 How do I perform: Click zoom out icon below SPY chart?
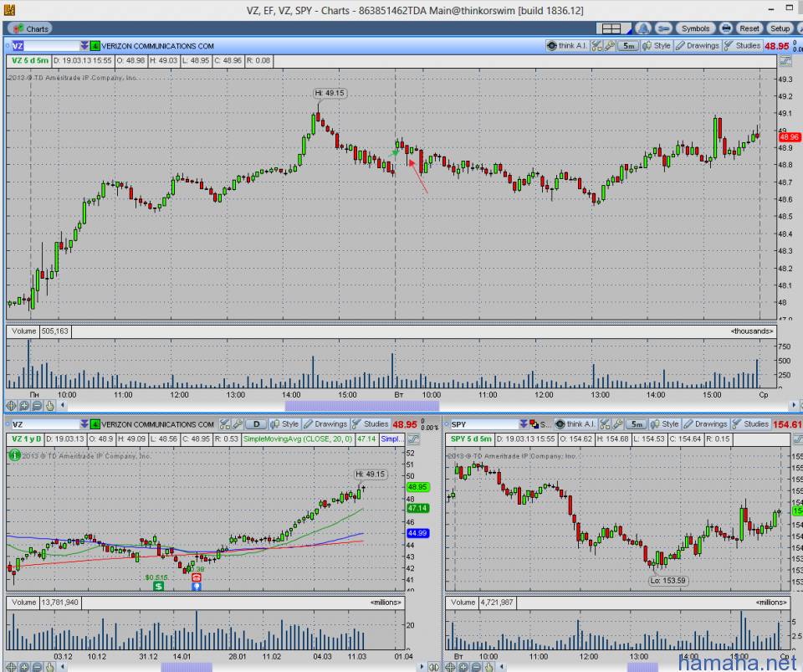pos(476,667)
